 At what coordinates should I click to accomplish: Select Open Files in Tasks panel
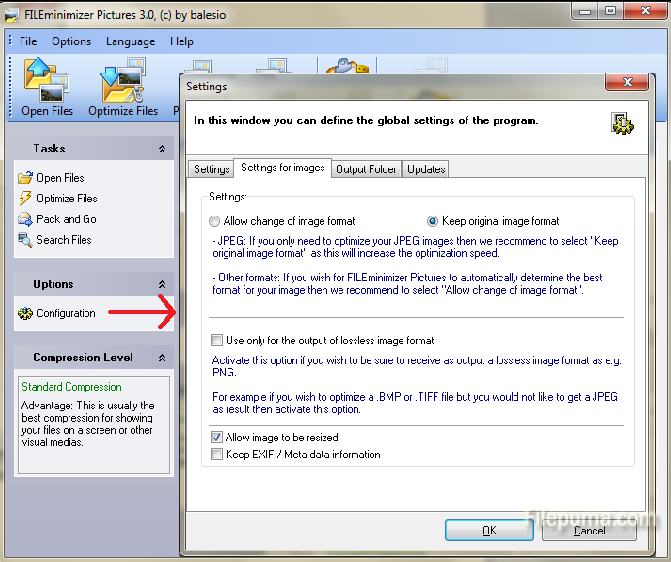(59, 178)
